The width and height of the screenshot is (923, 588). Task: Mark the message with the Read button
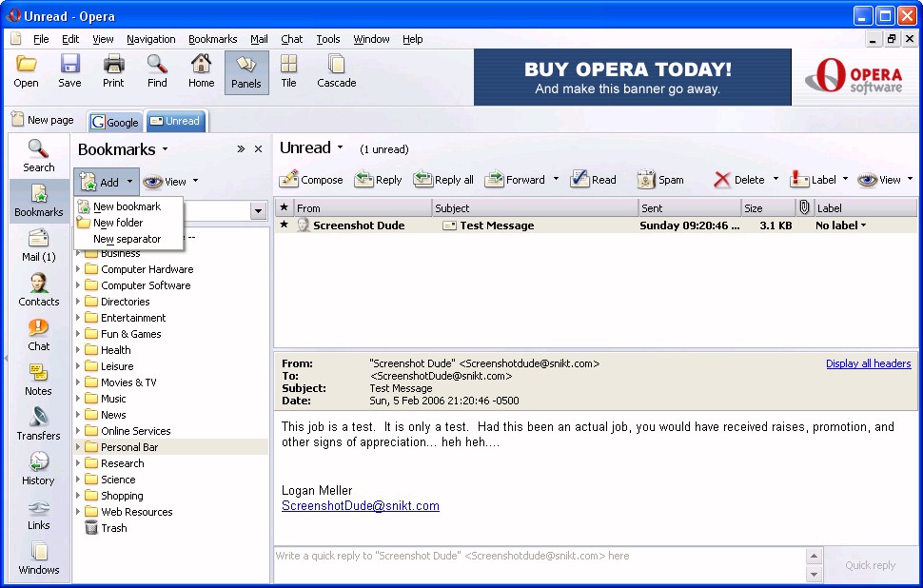[593, 180]
